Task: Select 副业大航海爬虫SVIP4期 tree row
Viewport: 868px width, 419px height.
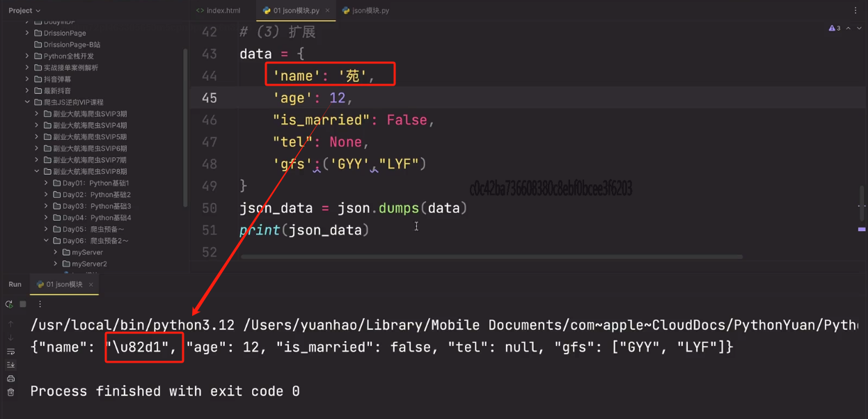Action: coord(85,125)
